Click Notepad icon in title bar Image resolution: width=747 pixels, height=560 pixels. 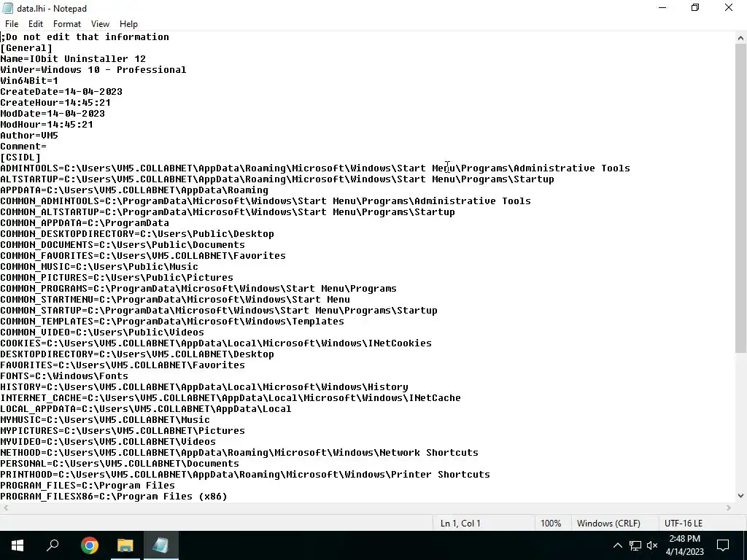(7, 8)
